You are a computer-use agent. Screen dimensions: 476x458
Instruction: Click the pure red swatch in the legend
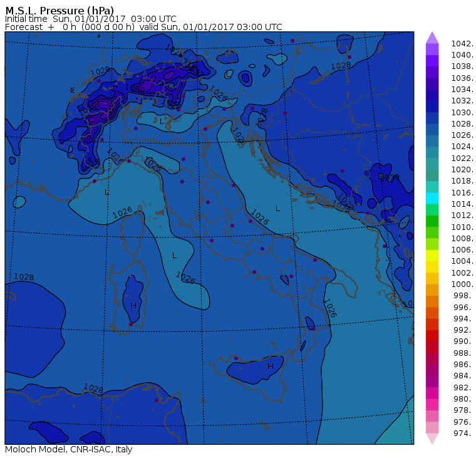(432, 336)
